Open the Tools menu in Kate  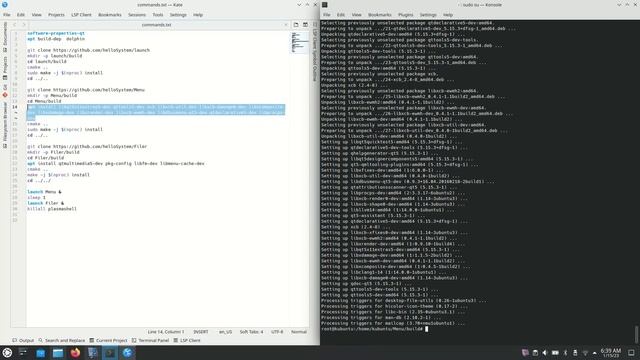tap(158, 15)
